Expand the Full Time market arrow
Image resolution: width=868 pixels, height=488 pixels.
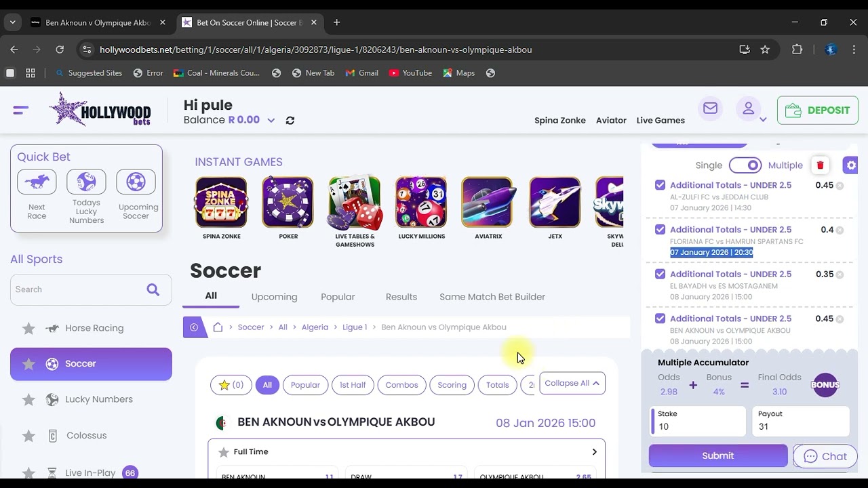coord(594,452)
